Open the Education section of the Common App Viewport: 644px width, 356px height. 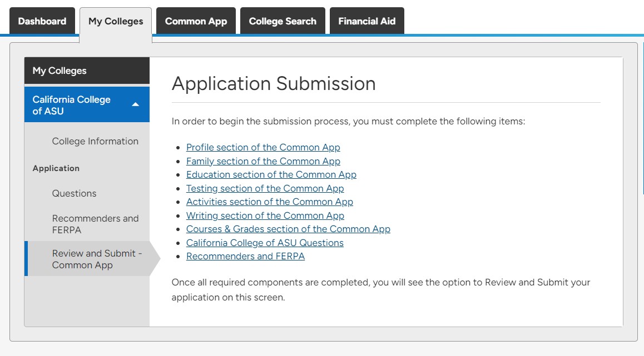coord(271,174)
